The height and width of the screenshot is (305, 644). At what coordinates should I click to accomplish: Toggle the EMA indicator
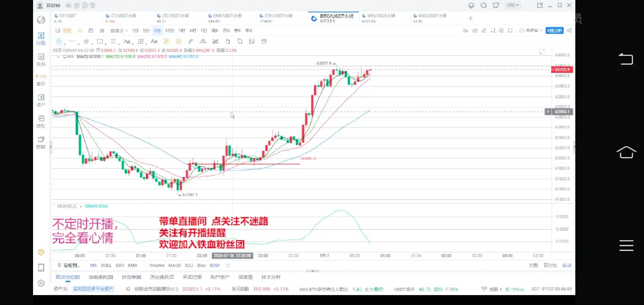click(132, 266)
